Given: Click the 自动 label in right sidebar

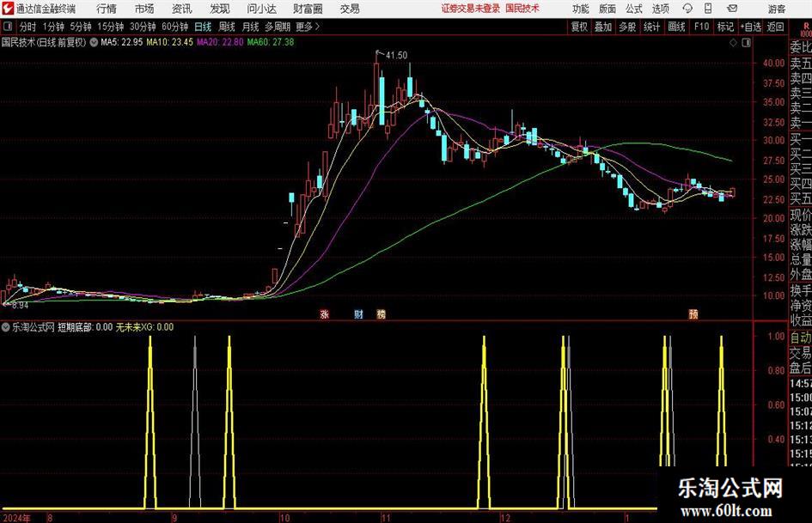Looking at the screenshot, I should coord(801,338).
